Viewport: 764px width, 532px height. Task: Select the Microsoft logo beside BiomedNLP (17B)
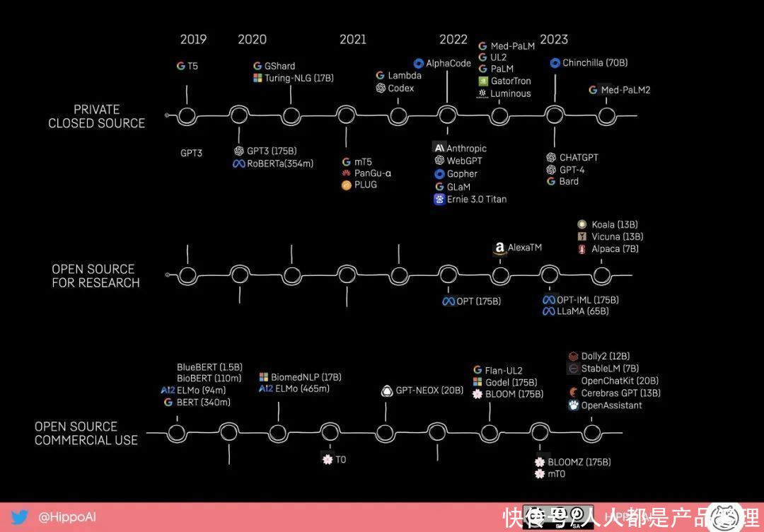pyautogui.click(x=264, y=377)
